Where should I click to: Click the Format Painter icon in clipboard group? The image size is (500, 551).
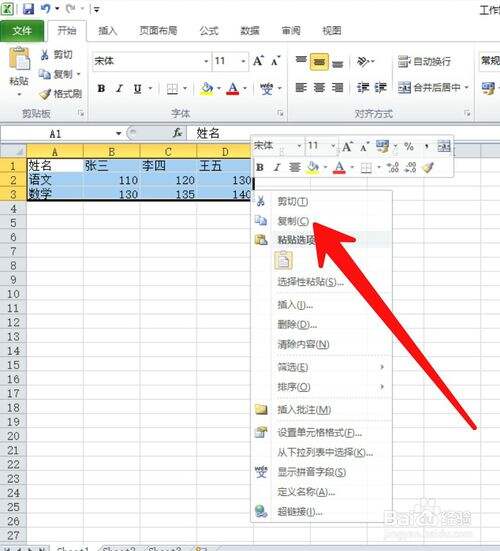[x=45, y=94]
